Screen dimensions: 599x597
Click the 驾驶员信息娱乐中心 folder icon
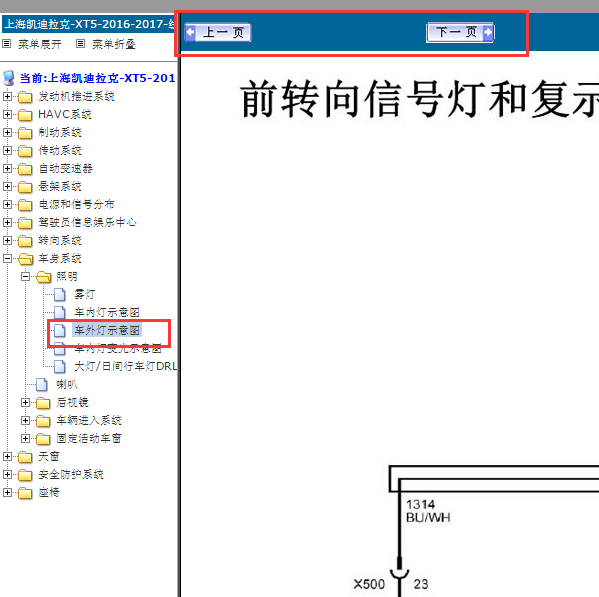25,223
